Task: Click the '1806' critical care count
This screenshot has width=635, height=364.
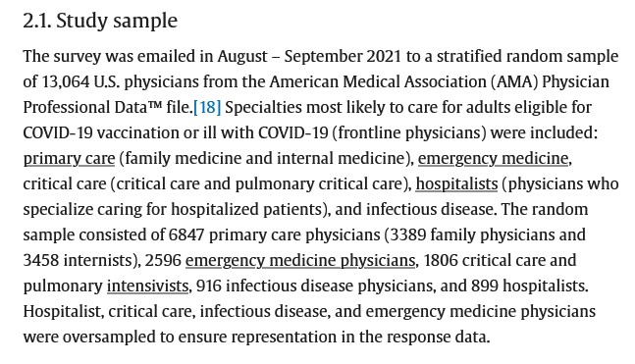Action: click(x=441, y=260)
